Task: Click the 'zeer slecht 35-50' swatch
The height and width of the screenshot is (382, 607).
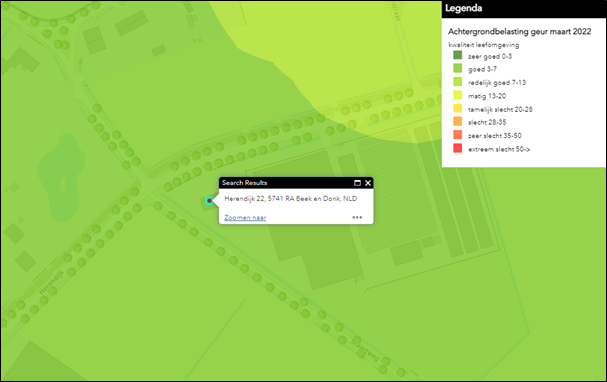Action: point(458,135)
